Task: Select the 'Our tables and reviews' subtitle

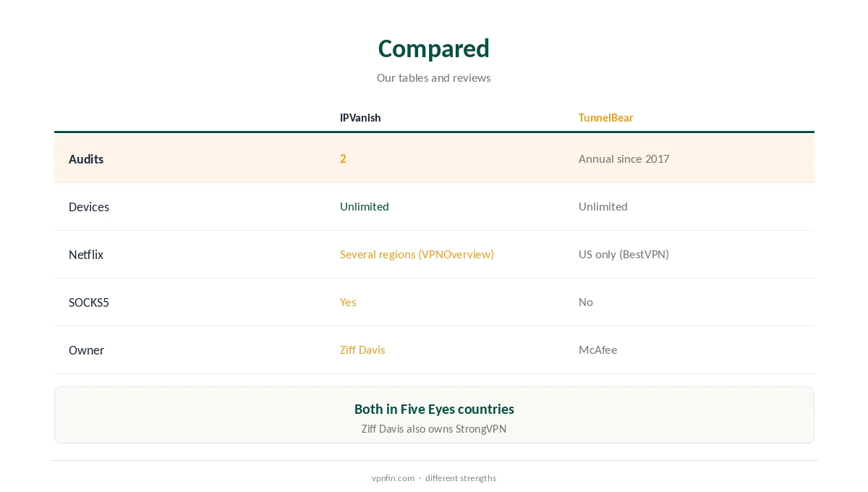Action: 434,77
